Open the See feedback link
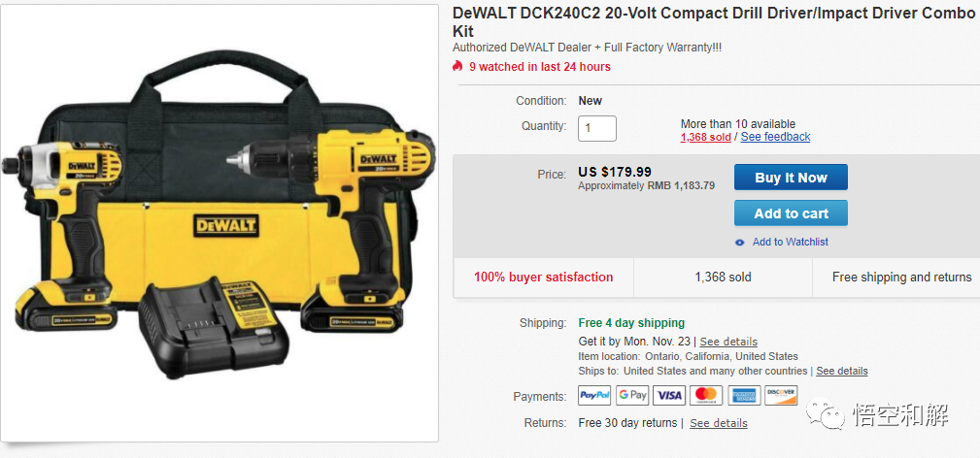 [775, 137]
